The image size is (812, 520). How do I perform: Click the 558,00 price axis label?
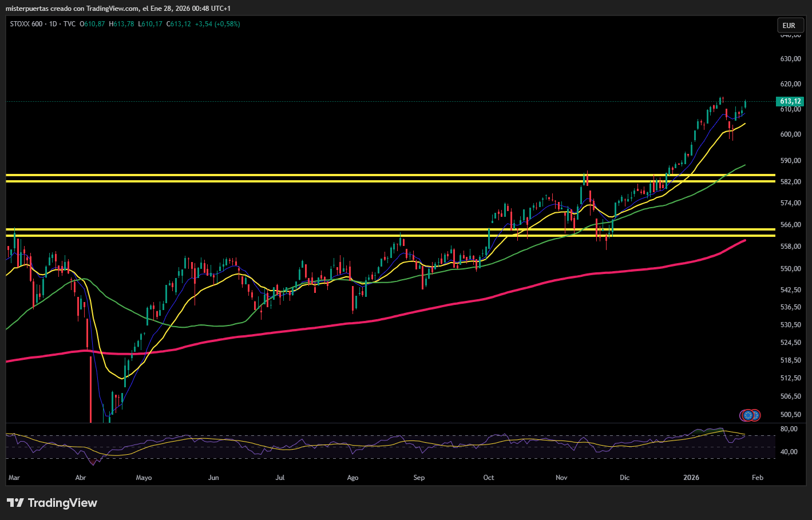[790, 247]
